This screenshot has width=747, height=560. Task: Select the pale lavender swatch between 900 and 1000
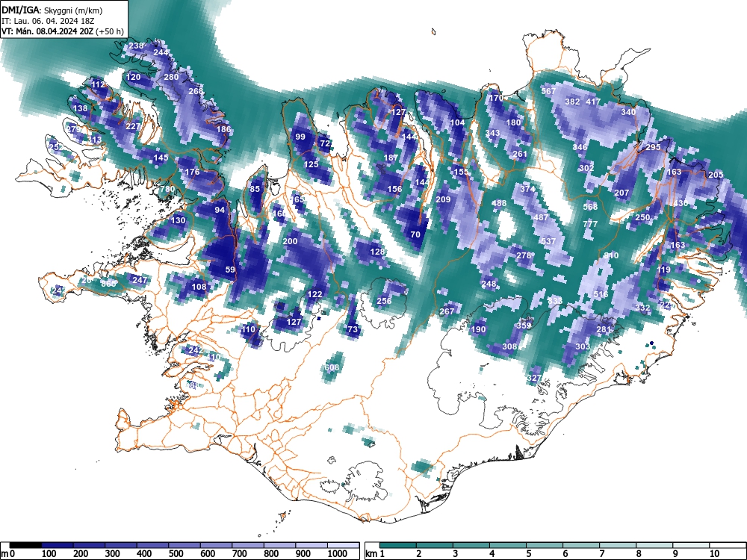point(311,545)
